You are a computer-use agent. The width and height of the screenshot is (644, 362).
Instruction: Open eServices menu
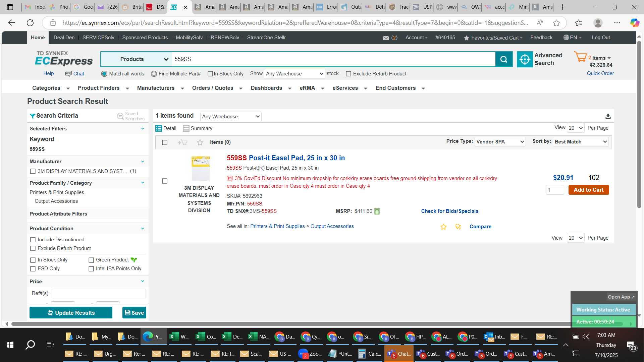click(x=350, y=88)
